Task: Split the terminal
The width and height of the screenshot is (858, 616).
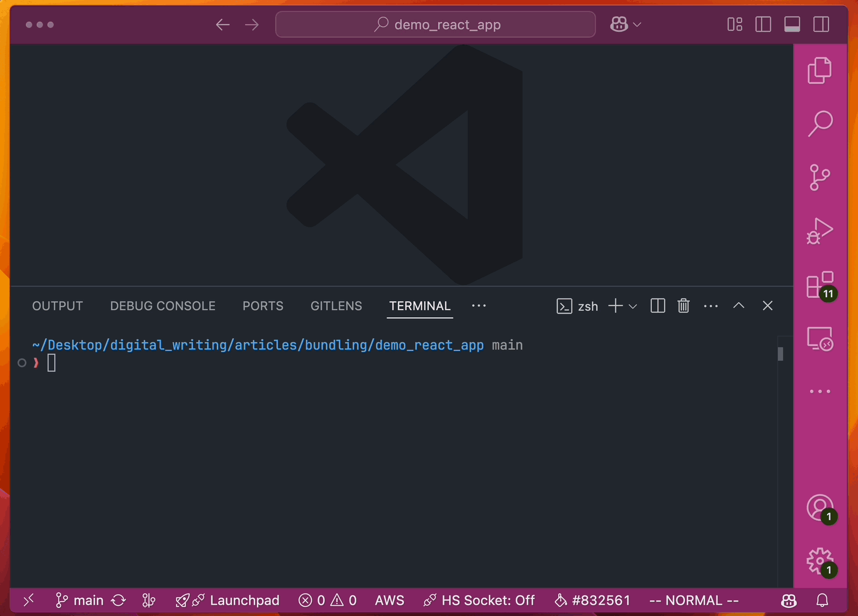Action: tap(657, 306)
